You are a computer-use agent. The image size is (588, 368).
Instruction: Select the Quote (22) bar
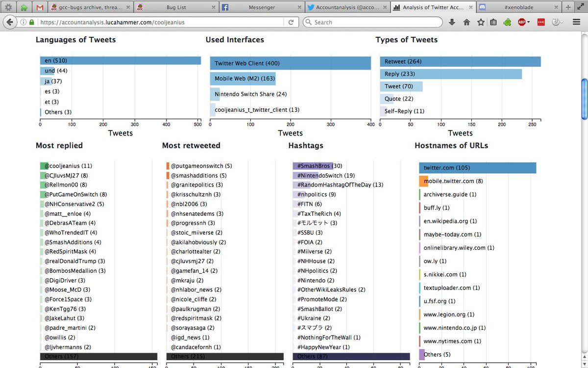click(x=387, y=99)
